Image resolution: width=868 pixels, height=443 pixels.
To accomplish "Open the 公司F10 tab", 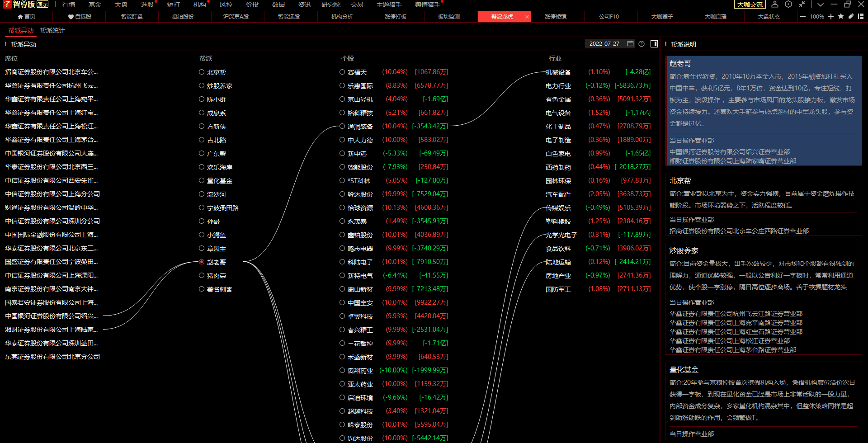I will click(609, 17).
